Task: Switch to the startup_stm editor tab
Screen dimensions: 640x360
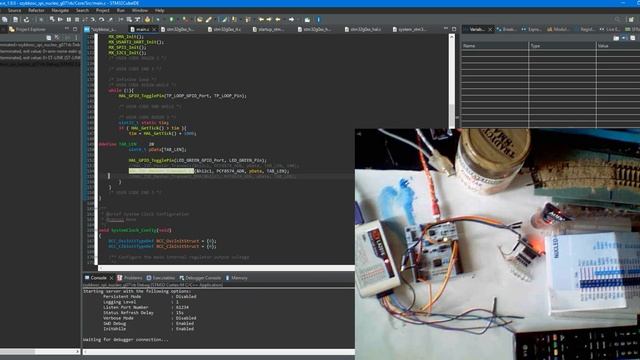Action: pyautogui.click(x=268, y=29)
